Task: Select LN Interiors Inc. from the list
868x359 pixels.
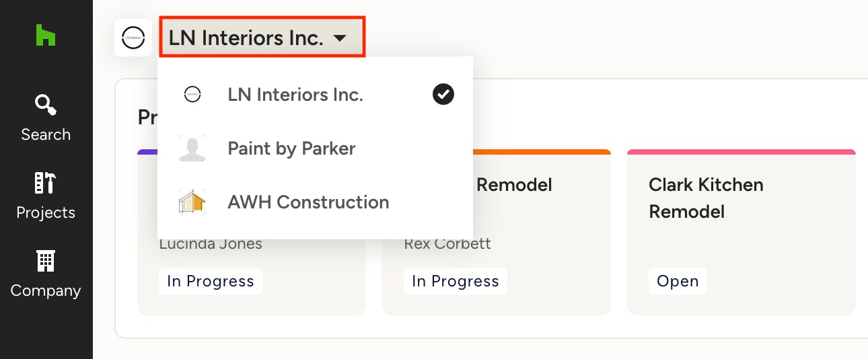Action: (295, 95)
